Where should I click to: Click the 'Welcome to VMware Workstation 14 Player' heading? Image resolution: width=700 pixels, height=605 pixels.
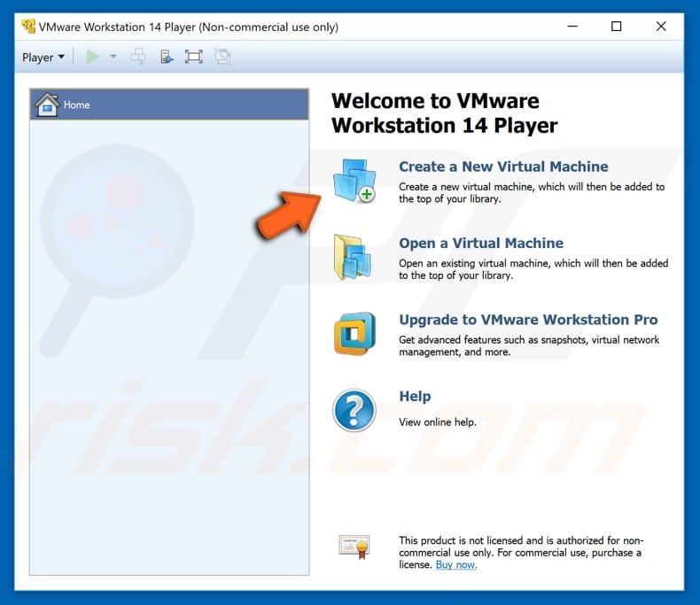(444, 112)
